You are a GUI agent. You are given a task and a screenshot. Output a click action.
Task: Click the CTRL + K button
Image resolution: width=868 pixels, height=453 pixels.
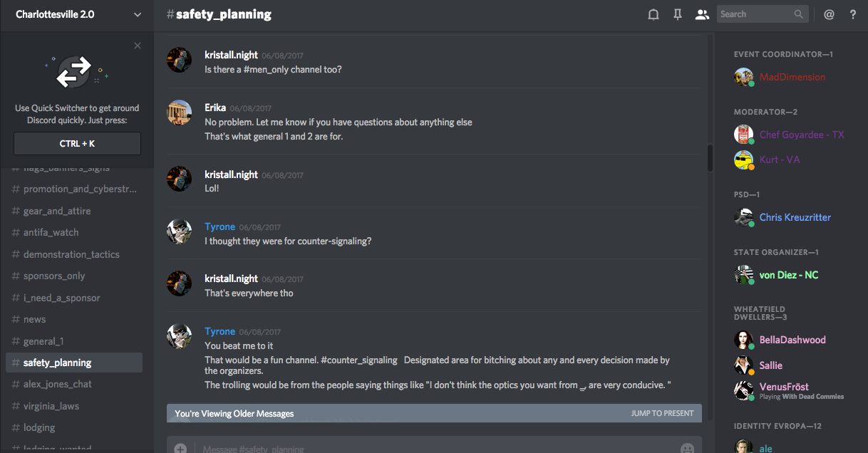pyautogui.click(x=77, y=143)
